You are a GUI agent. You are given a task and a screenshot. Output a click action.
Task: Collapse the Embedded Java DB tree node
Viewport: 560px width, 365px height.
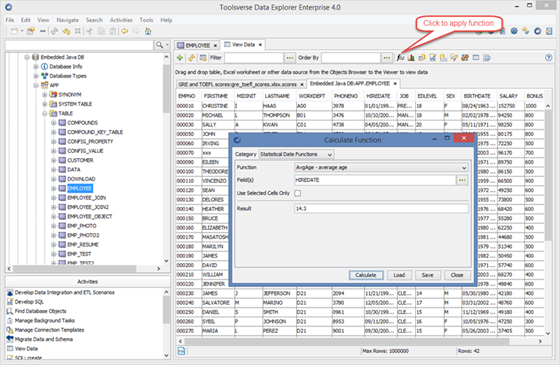point(27,57)
